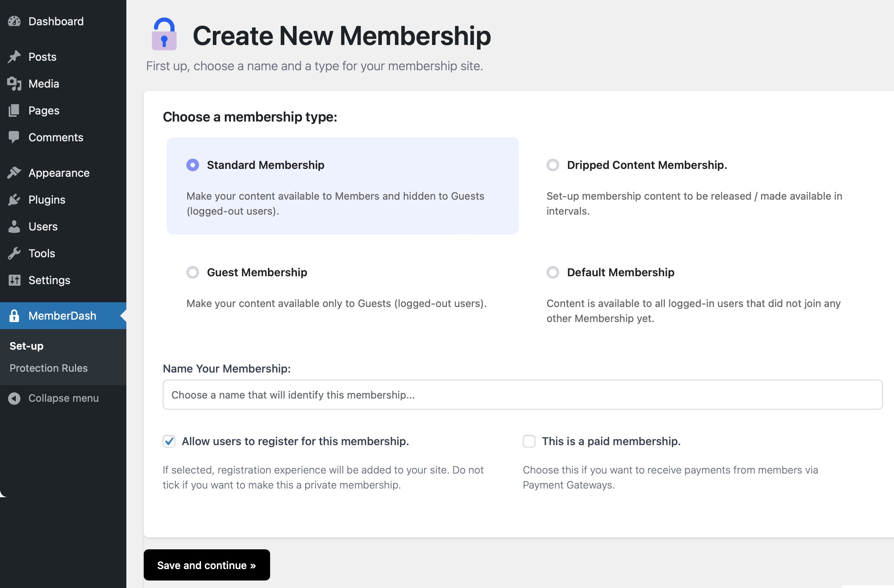Open the Set-up submenu item
Image resolution: width=894 pixels, height=588 pixels.
coord(26,346)
